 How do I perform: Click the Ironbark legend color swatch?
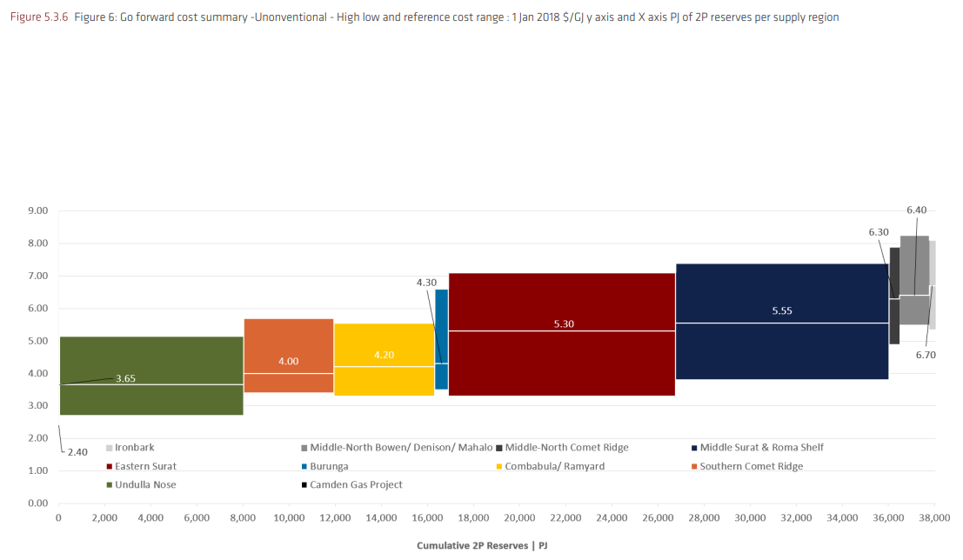tap(110, 448)
